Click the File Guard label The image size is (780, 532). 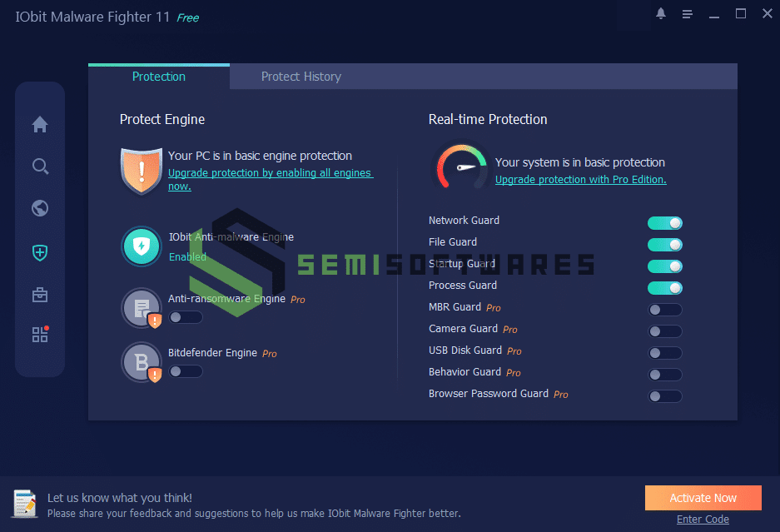coord(453,242)
